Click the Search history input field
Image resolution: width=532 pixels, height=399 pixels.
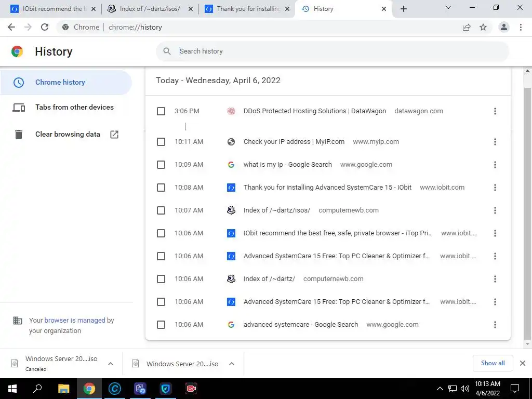point(332,51)
